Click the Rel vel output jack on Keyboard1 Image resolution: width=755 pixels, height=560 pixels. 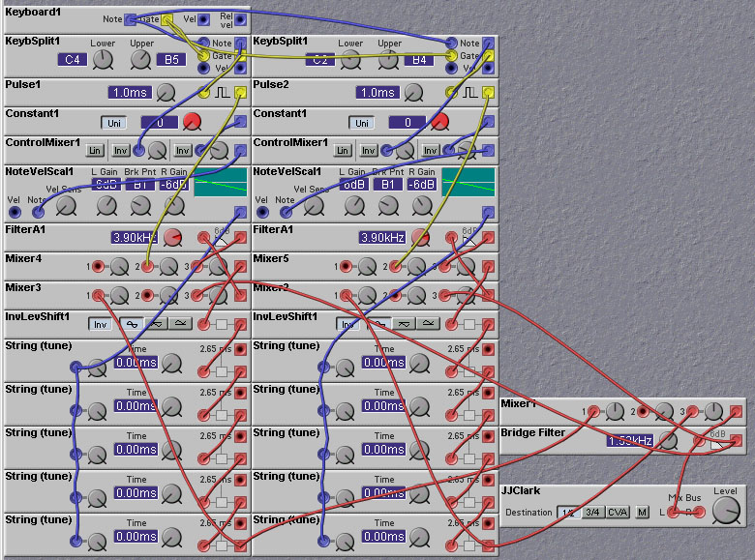(240, 18)
